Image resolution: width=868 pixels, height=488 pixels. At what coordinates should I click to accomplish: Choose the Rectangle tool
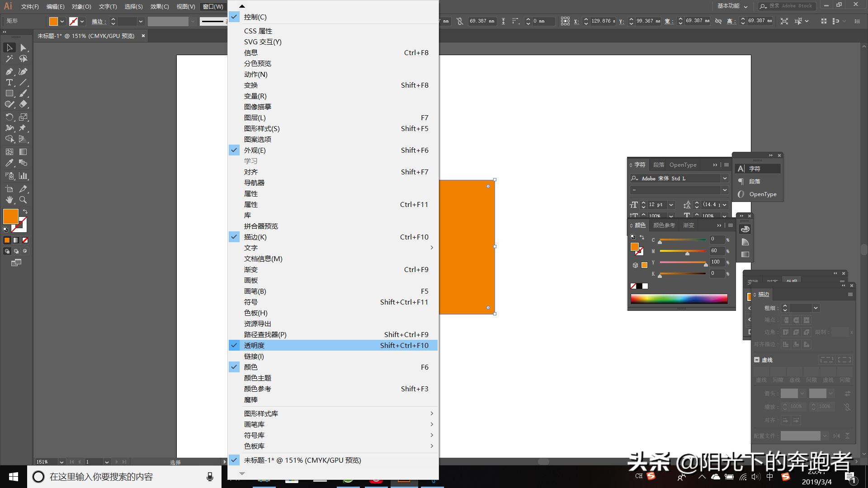[9, 93]
